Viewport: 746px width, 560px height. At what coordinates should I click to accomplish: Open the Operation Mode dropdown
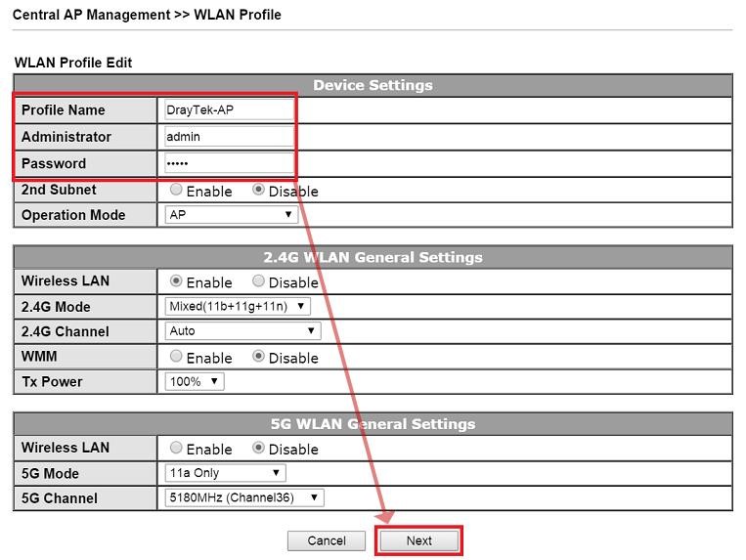tap(231, 215)
